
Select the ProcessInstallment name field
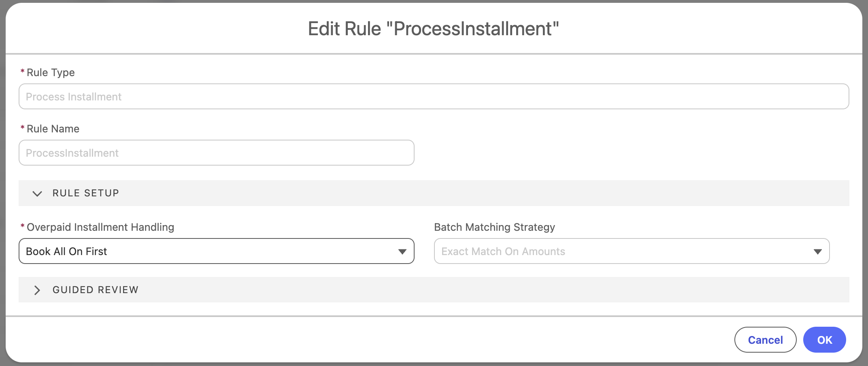pyautogui.click(x=216, y=153)
